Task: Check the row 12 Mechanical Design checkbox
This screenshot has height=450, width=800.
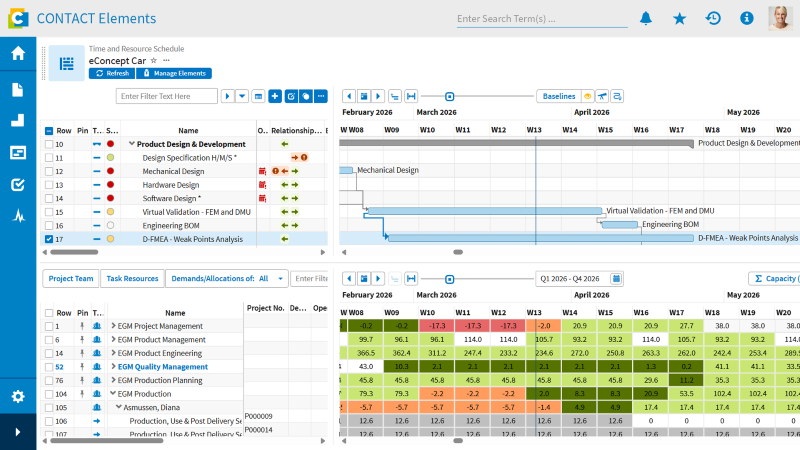Action: click(x=49, y=171)
